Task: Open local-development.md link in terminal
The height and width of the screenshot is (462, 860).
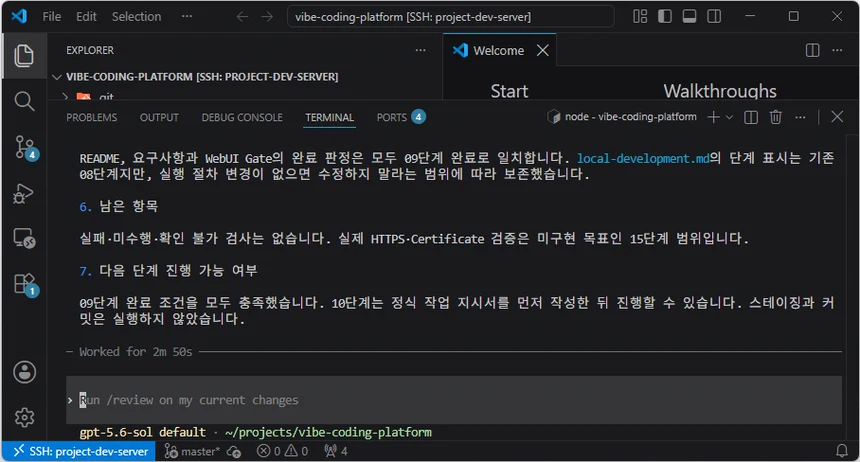Action: pyautogui.click(x=643, y=159)
